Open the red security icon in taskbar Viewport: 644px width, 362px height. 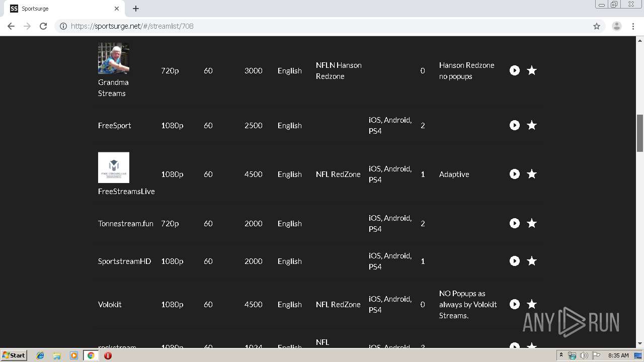[x=108, y=355]
